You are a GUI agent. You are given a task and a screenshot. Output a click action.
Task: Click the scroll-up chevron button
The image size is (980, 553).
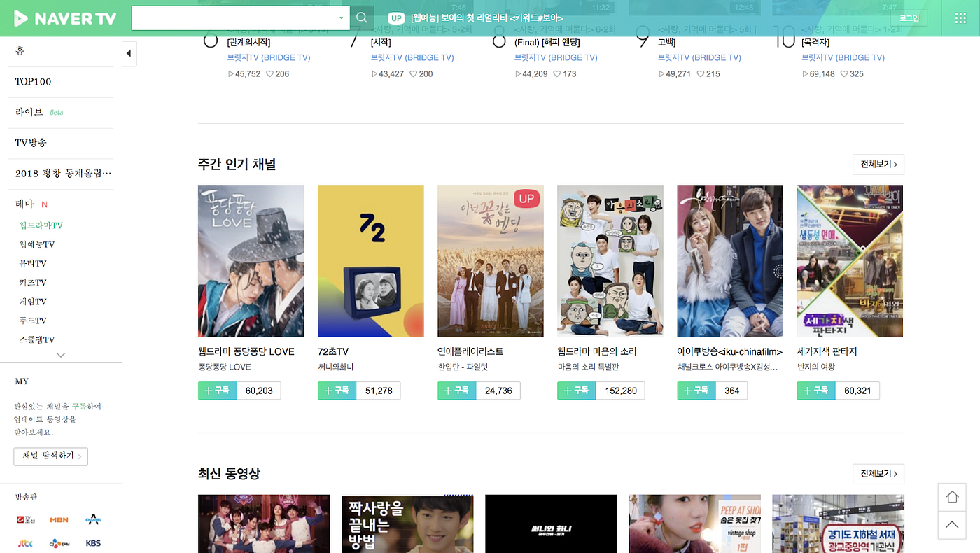point(952,525)
